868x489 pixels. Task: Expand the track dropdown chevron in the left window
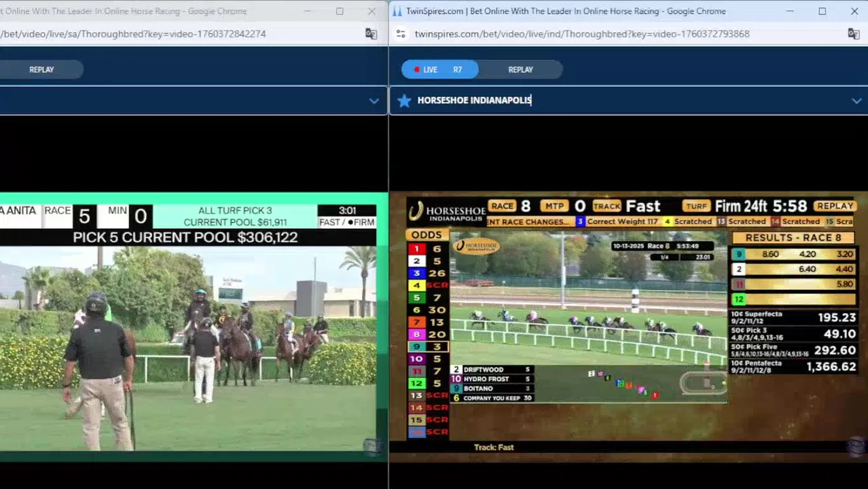coord(374,101)
